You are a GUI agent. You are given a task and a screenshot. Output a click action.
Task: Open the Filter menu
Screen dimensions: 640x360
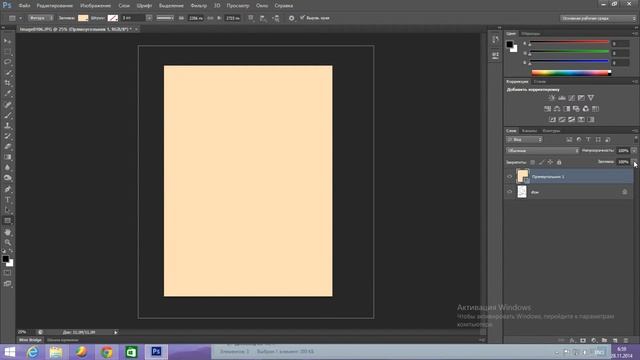coord(199,6)
